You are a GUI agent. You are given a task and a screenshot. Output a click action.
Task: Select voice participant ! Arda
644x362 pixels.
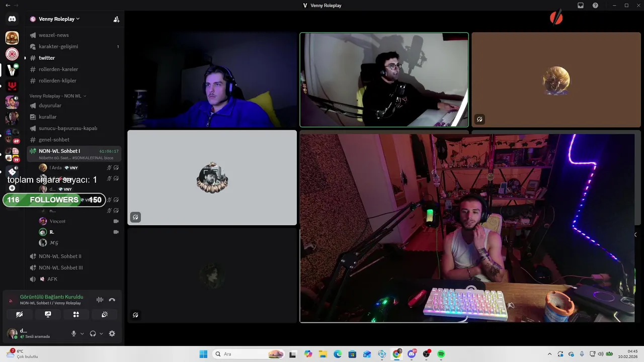[x=79, y=167]
